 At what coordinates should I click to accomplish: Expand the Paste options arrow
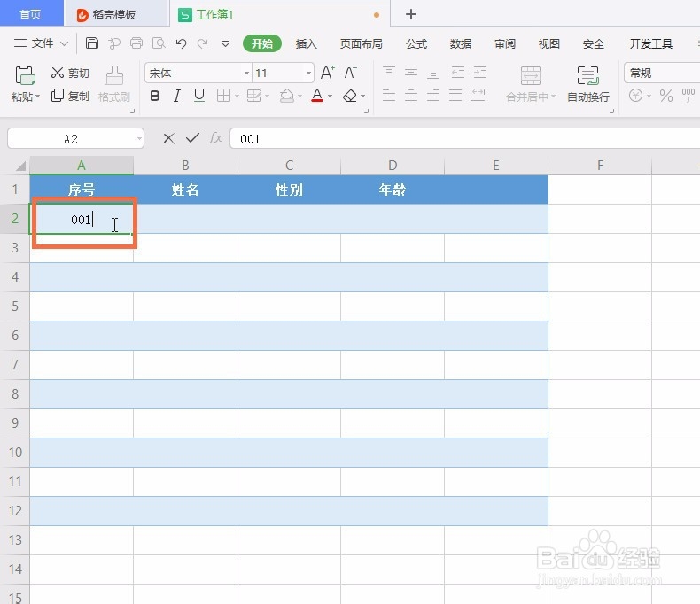[37, 97]
